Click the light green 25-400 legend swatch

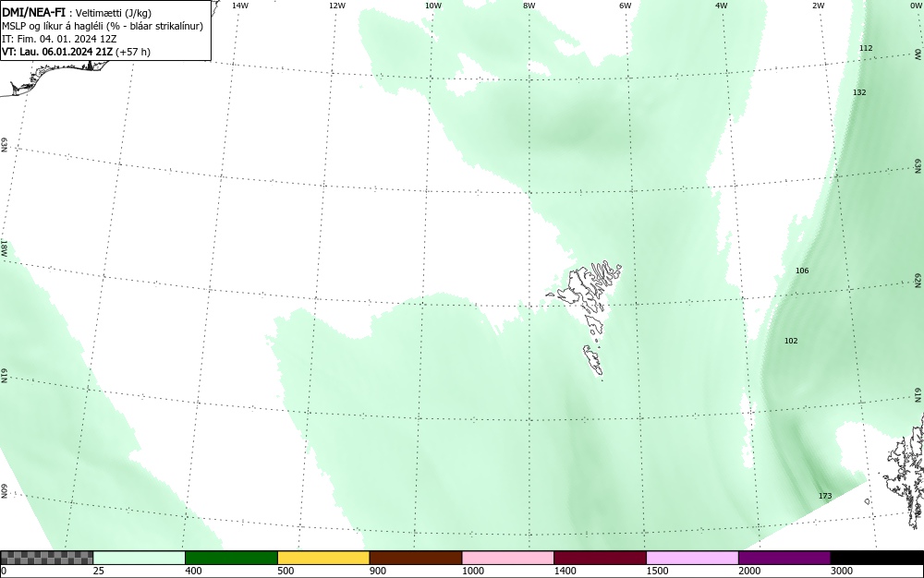(139, 558)
